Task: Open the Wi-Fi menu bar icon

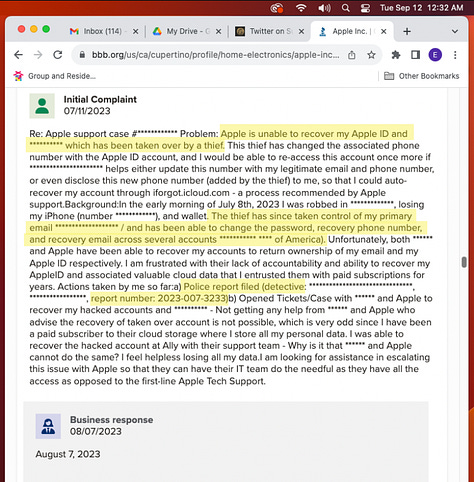Action: tap(301, 8)
